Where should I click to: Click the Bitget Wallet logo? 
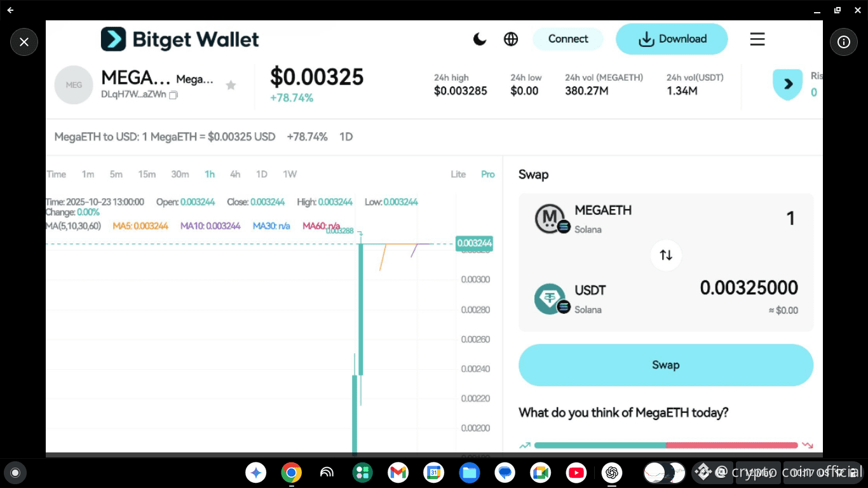180,39
